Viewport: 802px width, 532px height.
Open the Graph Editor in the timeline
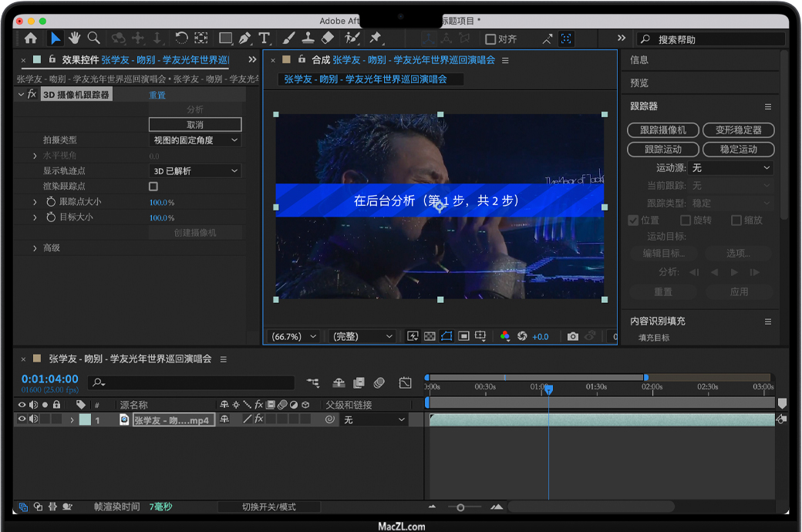[x=405, y=382]
